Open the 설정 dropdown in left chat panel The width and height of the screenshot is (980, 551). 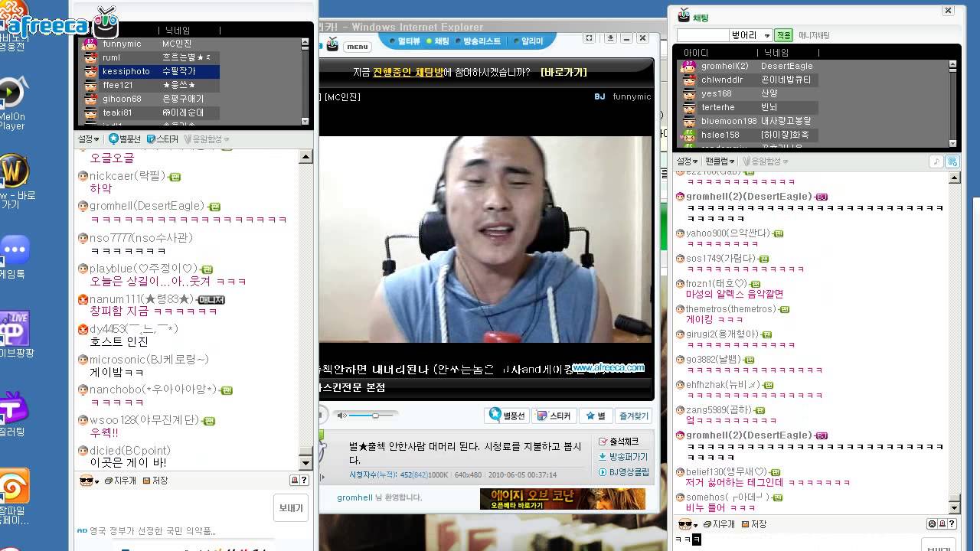(88, 139)
